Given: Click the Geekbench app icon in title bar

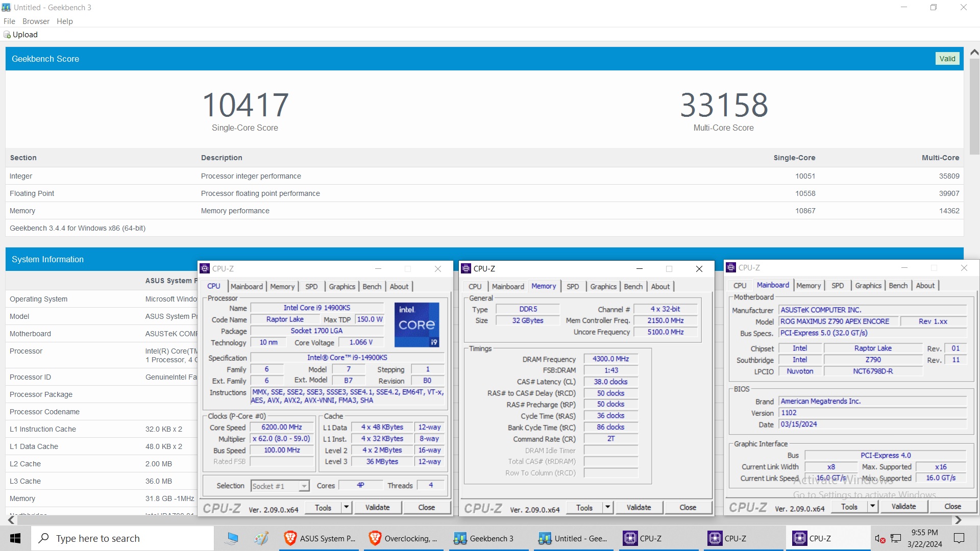Looking at the screenshot, I should tap(6, 7).
